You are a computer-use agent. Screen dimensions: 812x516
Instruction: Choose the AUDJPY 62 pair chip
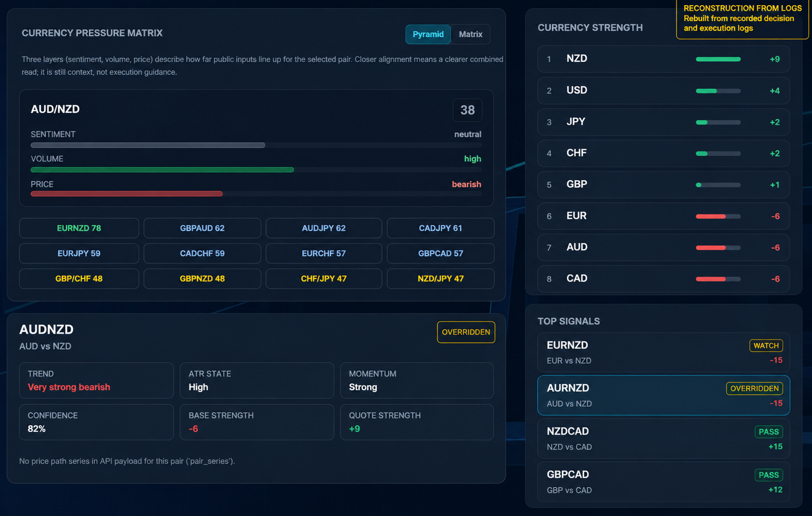tap(324, 228)
